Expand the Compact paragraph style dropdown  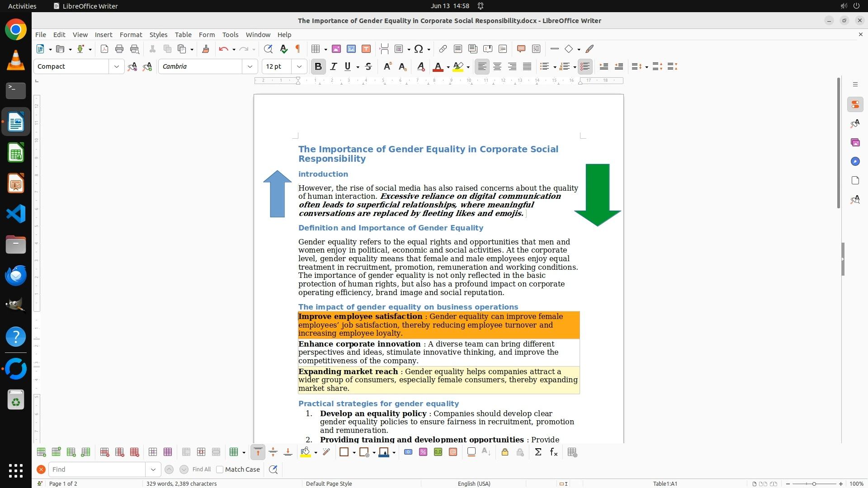click(117, 66)
